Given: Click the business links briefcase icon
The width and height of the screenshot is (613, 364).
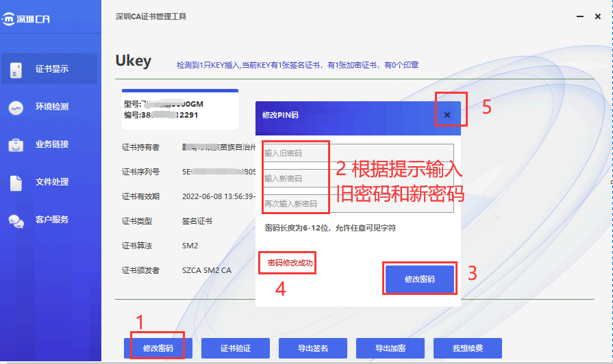Looking at the screenshot, I should pyautogui.click(x=16, y=144).
